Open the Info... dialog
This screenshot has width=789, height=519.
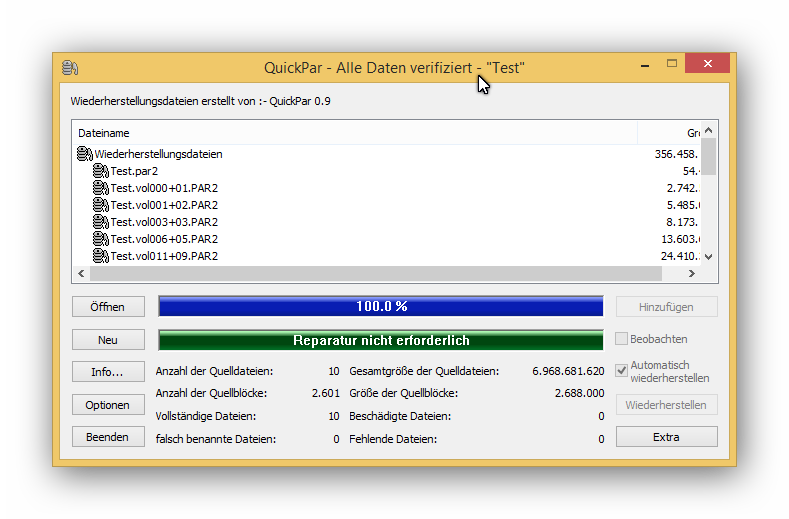[108, 372]
